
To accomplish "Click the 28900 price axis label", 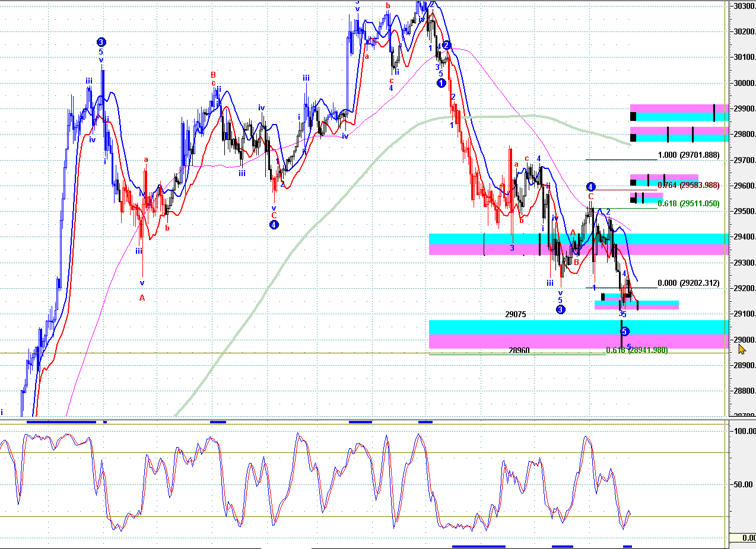I will pos(744,366).
